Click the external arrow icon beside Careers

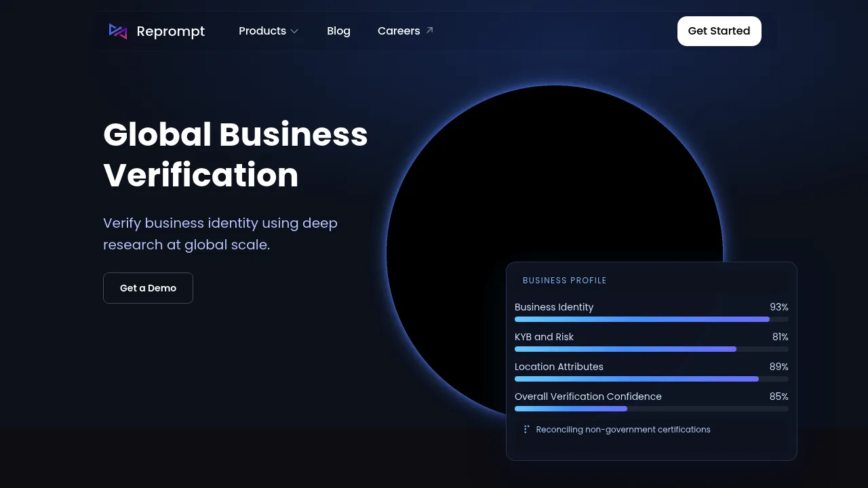(x=429, y=30)
